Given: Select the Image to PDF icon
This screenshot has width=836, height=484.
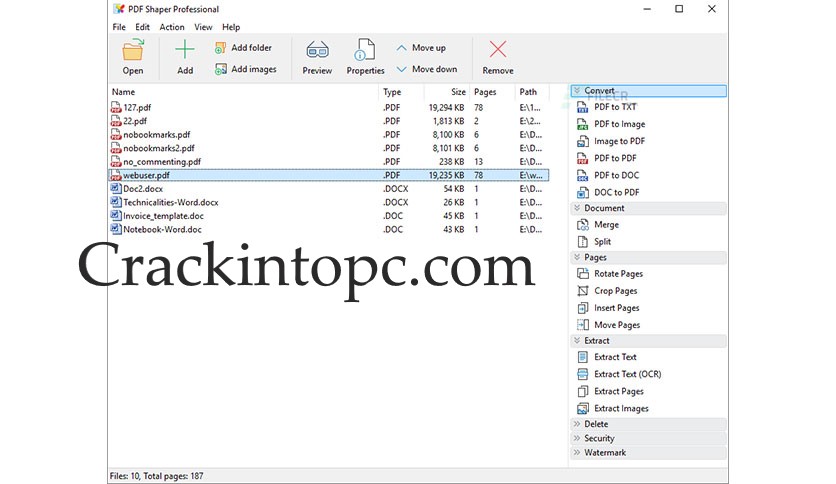Looking at the screenshot, I should click(x=582, y=141).
